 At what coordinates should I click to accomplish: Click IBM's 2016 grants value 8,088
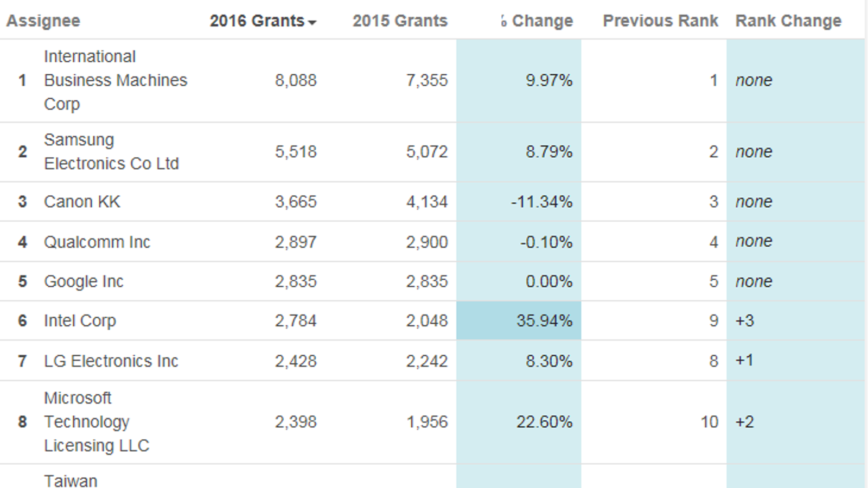[296, 80]
